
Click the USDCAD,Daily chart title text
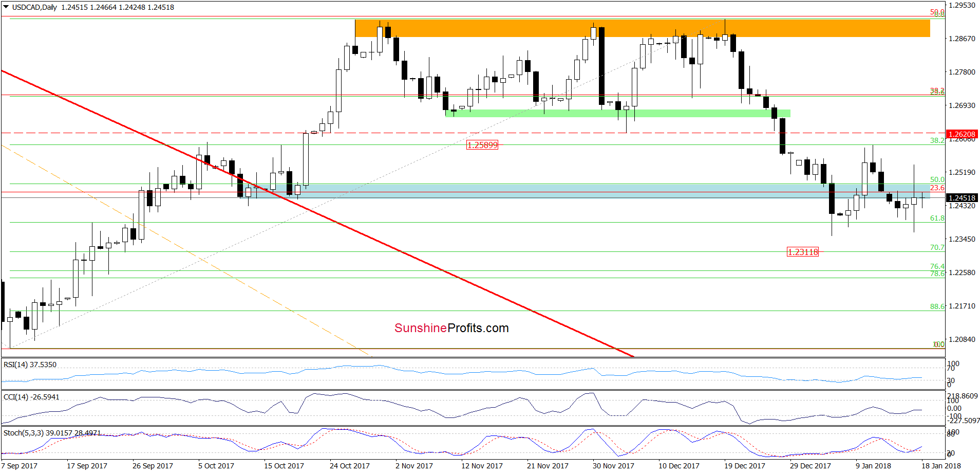(34, 7)
